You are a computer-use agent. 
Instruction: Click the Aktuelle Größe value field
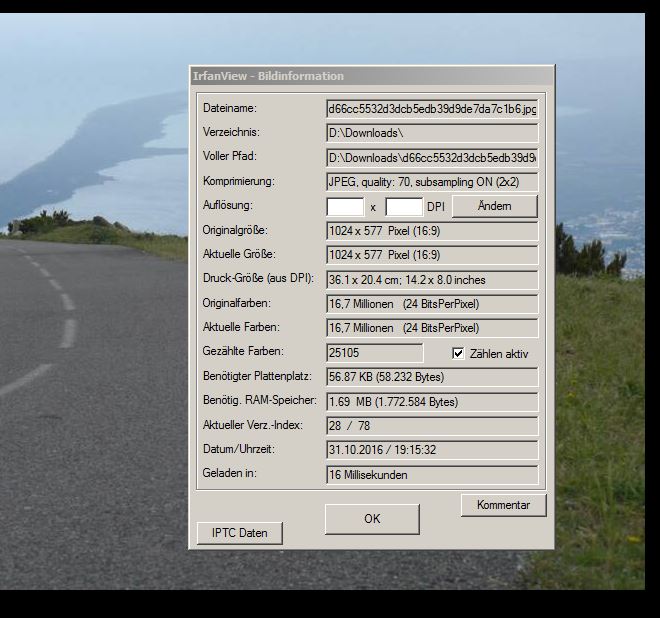point(432,255)
